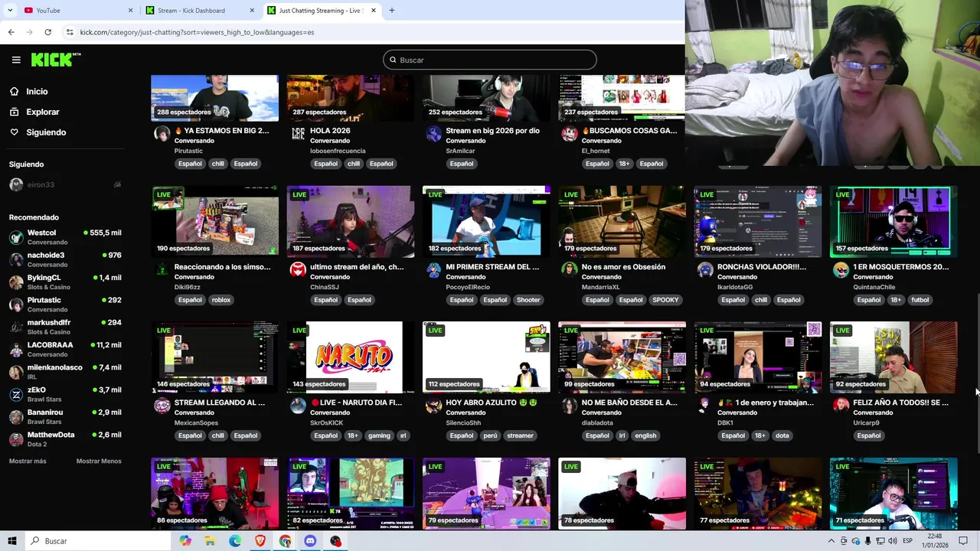Viewport: 980px width, 551px height.
Task: Open channel name IkaridotaGG
Action: (735, 287)
